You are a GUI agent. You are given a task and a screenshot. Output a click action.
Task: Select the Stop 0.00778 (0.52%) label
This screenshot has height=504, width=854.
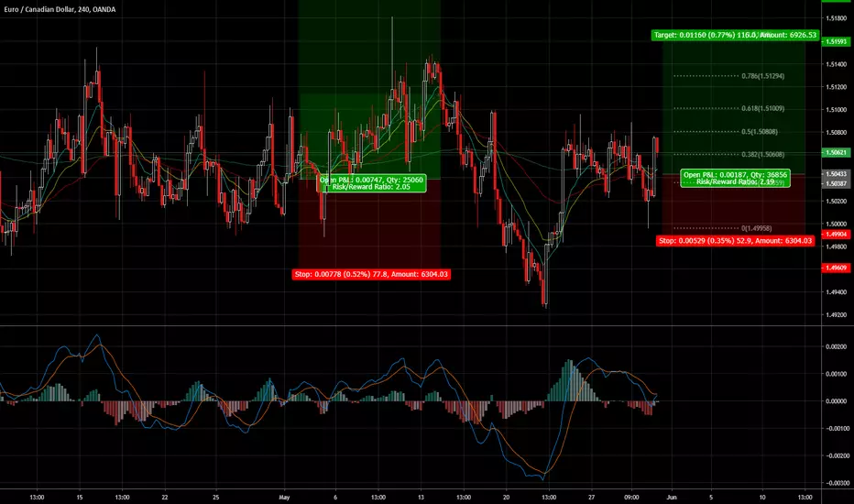(371, 274)
